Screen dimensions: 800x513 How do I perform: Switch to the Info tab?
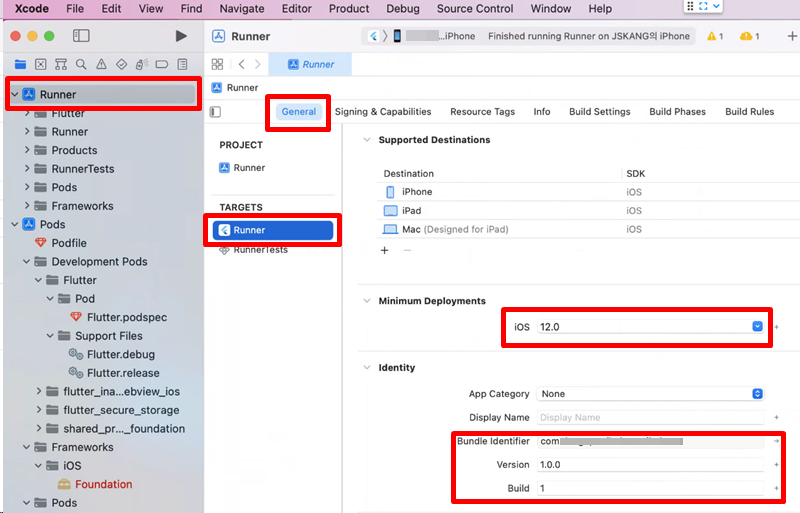542,112
